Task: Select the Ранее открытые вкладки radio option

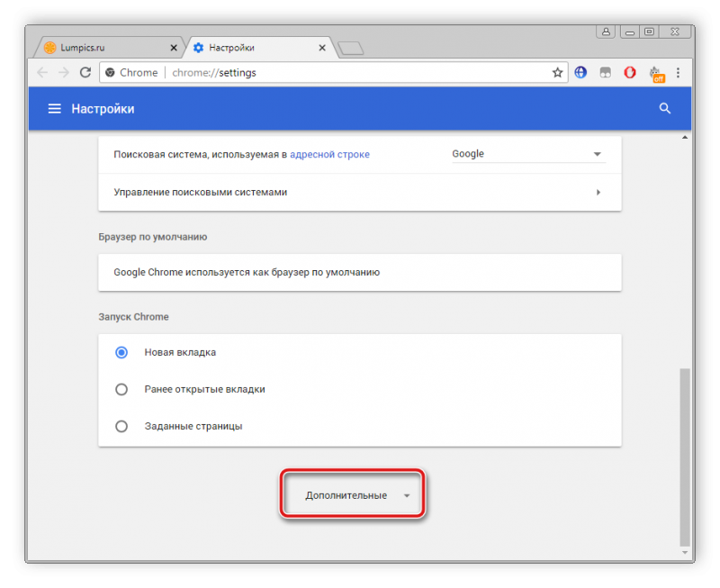Action: pos(121,390)
